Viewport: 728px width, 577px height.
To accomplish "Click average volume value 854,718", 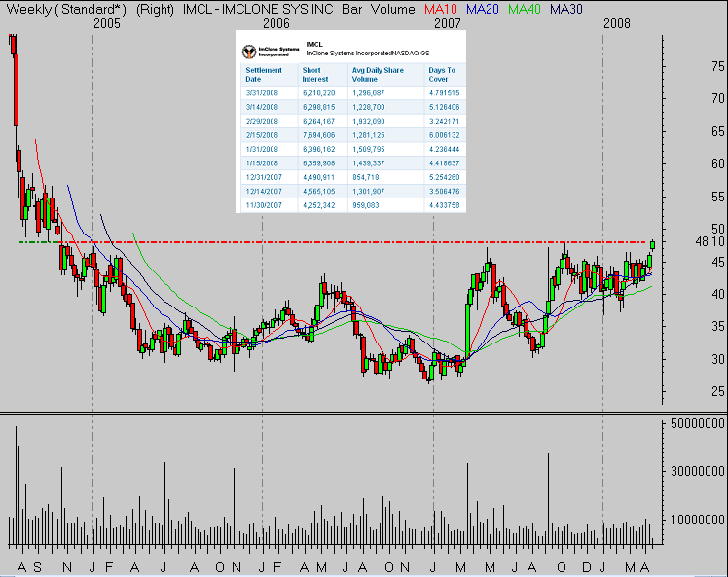I will click(366, 177).
